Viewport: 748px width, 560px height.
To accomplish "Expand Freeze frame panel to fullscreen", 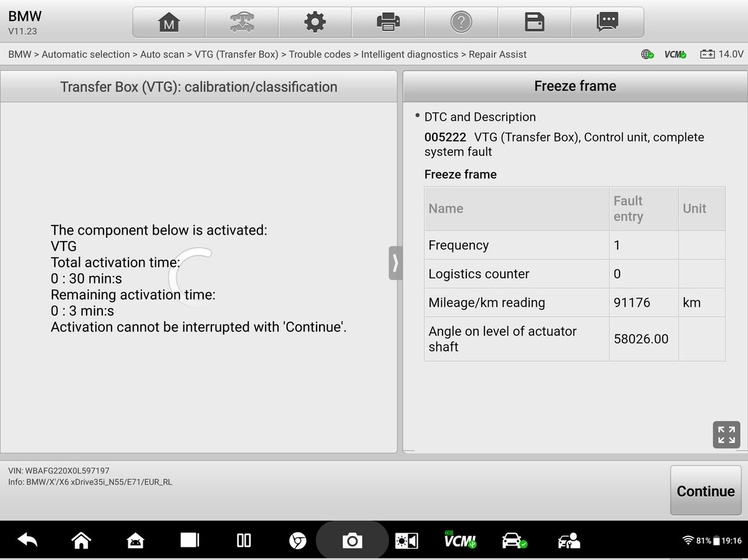I will pos(726,435).
